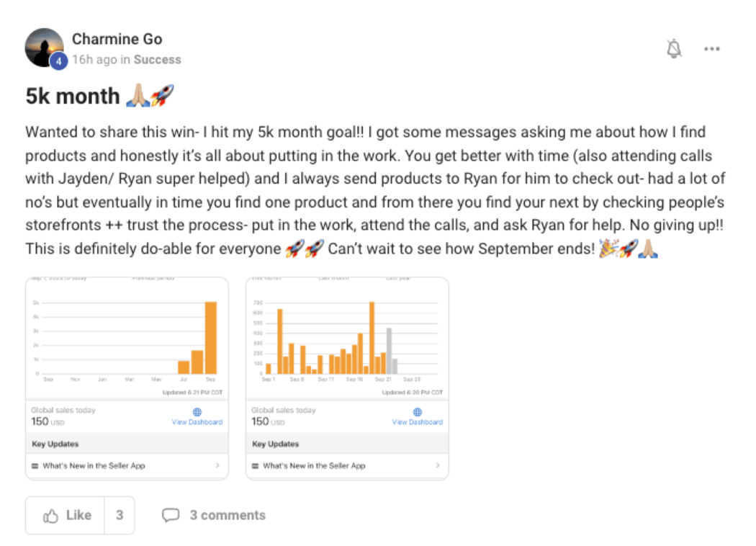Click the level 4 badge on avatar

click(x=58, y=62)
